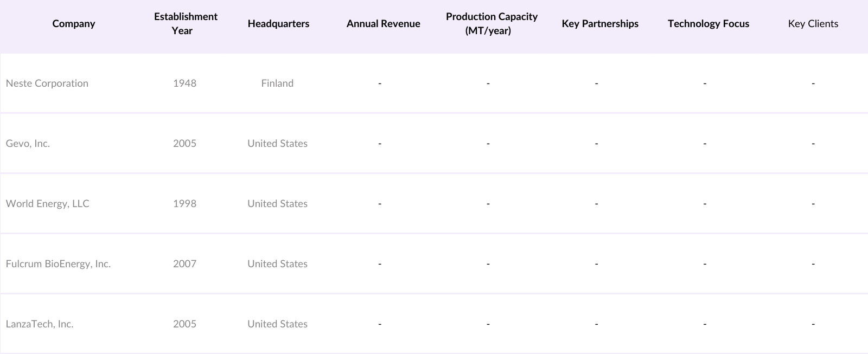The width and height of the screenshot is (868, 354).
Task: Select LanzaTech's United States headquarters cell
Action: click(x=277, y=324)
